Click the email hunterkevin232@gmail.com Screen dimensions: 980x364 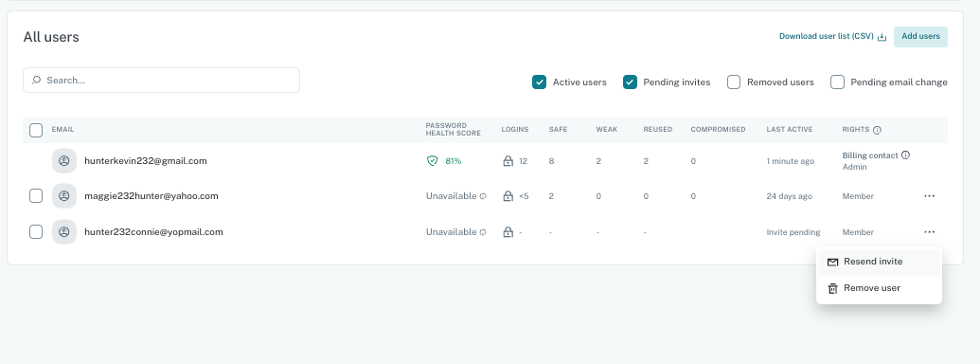pyautogui.click(x=146, y=161)
